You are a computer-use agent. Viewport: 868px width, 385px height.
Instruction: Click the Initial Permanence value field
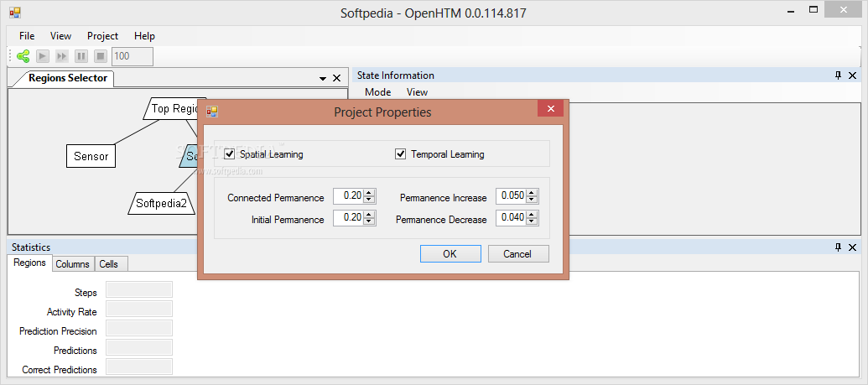(349, 218)
